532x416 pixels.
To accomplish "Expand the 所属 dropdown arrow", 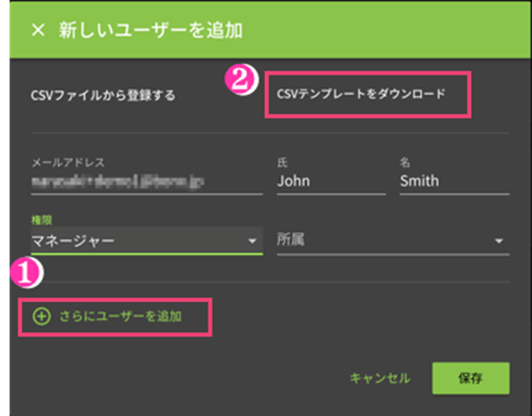I will 499,241.
